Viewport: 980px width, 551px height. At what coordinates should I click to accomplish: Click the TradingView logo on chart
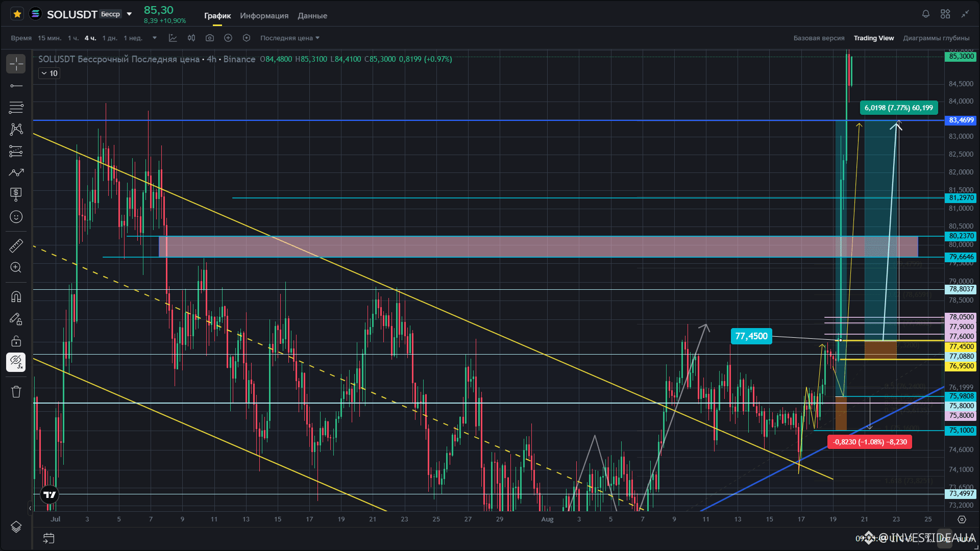click(50, 494)
